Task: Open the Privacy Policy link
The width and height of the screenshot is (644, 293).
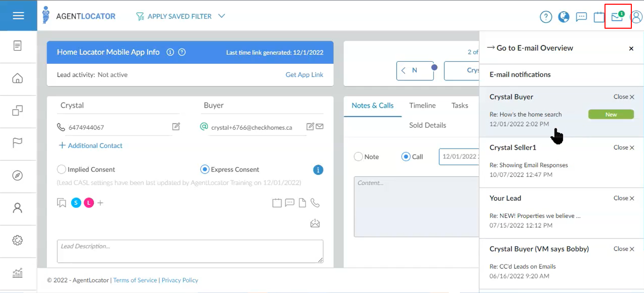Action: (180, 280)
